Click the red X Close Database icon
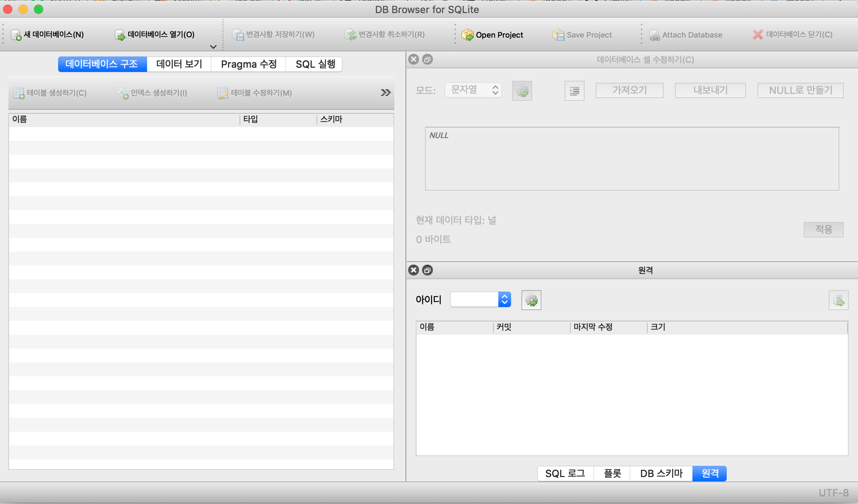 pos(757,35)
